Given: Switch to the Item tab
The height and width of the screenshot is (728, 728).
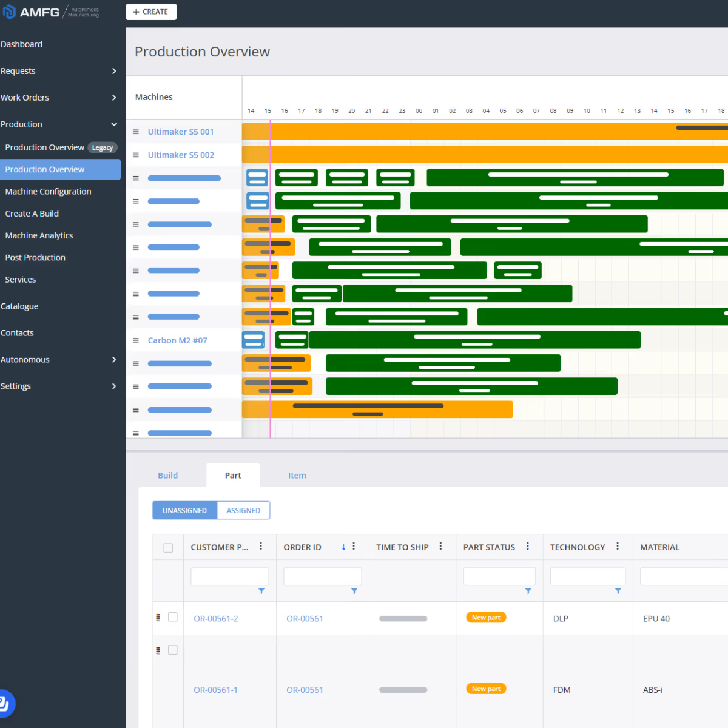Looking at the screenshot, I should tap(297, 476).
